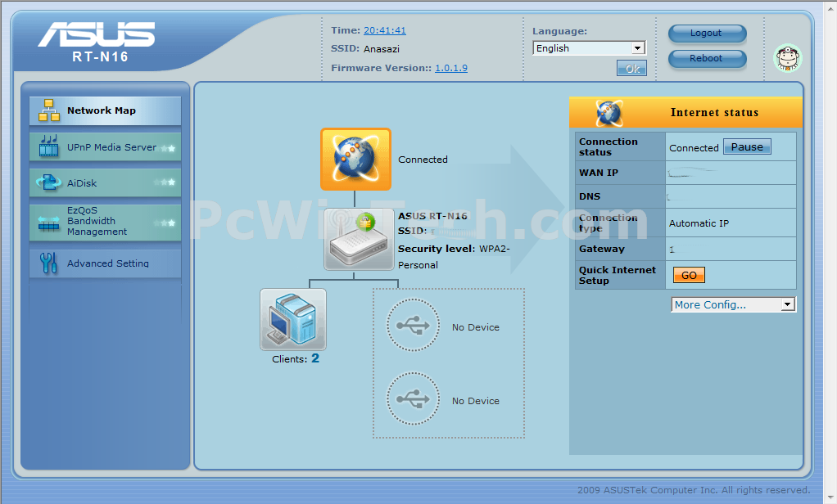Click the time link 20:41:41

[x=385, y=30]
